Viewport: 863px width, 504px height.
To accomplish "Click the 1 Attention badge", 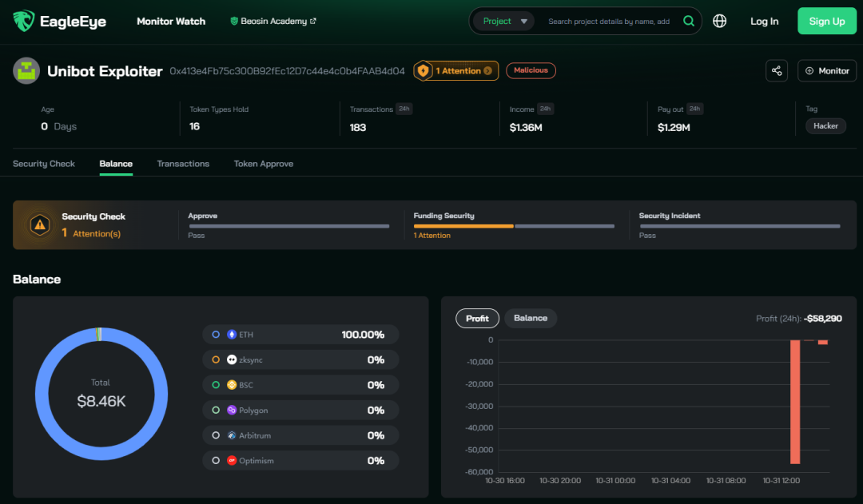I will [456, 70].
